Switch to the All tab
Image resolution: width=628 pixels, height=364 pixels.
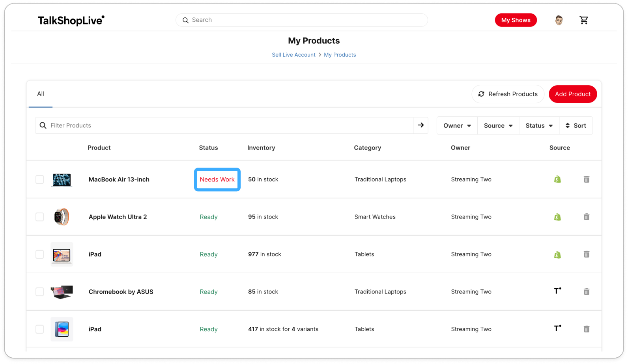pyautogui.click(x=41, y=94)
